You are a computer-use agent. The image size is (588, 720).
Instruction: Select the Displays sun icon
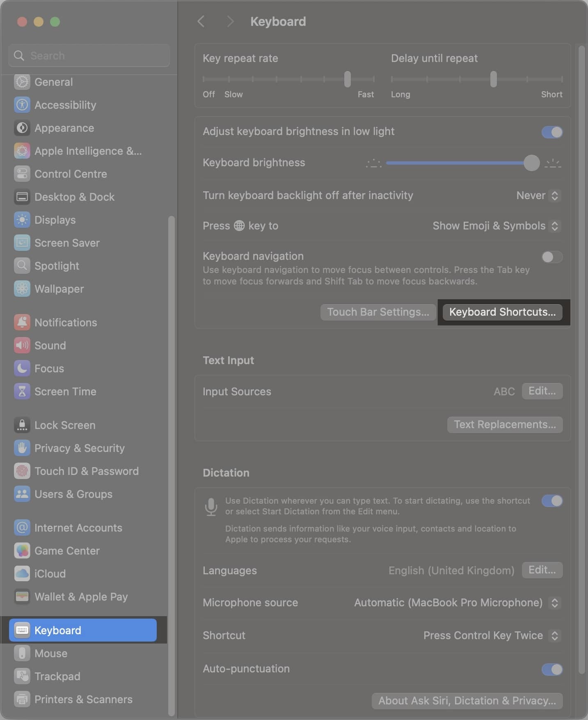click(22, 220)
